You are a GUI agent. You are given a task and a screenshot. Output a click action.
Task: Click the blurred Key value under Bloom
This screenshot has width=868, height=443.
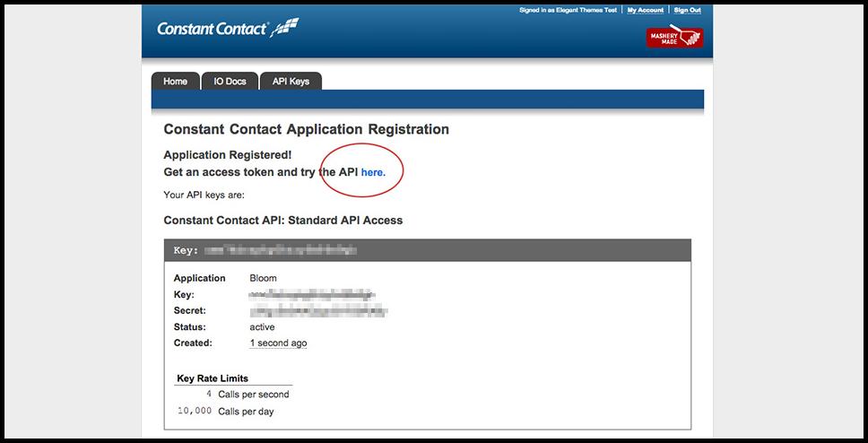tap(312, 294)
